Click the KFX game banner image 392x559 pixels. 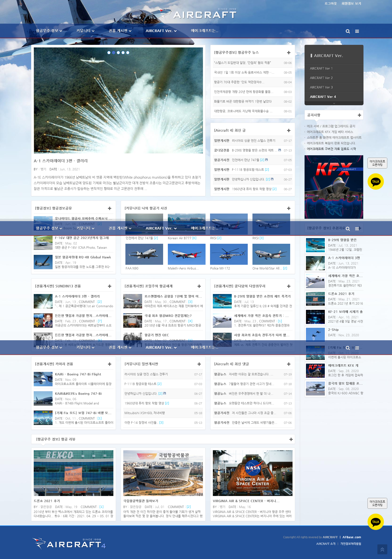coord(334,187)
